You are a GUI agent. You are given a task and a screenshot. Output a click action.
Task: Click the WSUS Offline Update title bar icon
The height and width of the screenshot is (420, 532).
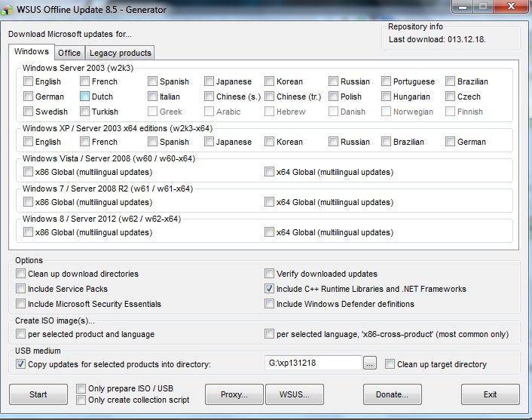pos(7,10)
